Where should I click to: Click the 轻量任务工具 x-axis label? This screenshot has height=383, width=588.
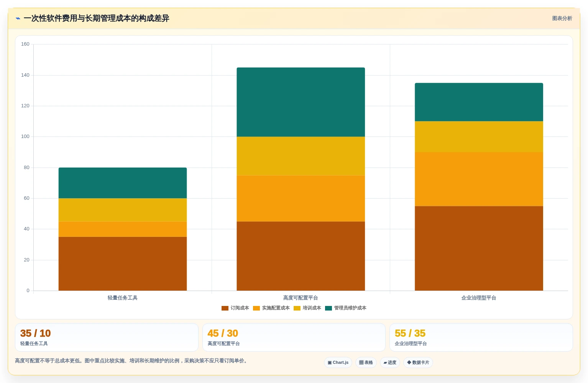[123, 298]
